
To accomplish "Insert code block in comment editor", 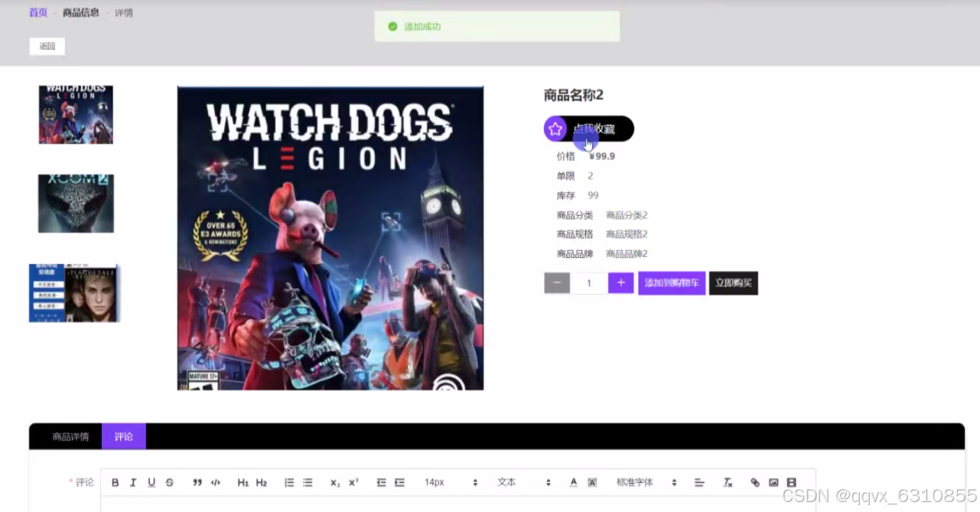I will (216, 482).
